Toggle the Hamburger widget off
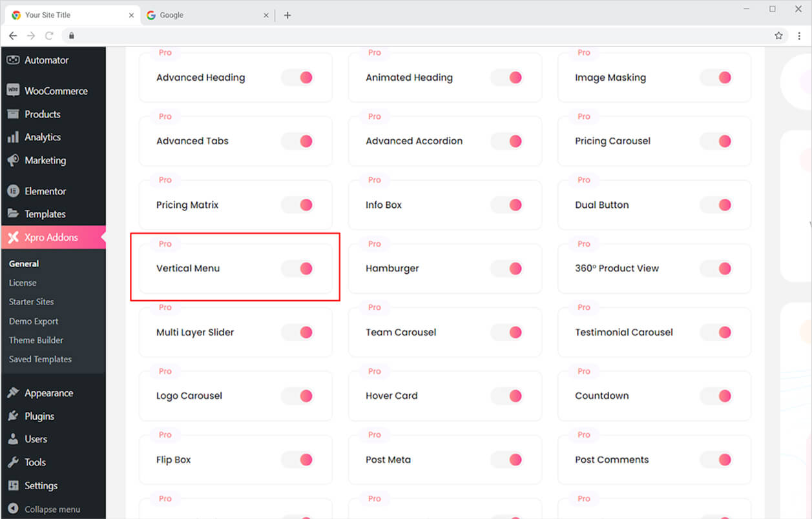 click(x=506, y=268)
